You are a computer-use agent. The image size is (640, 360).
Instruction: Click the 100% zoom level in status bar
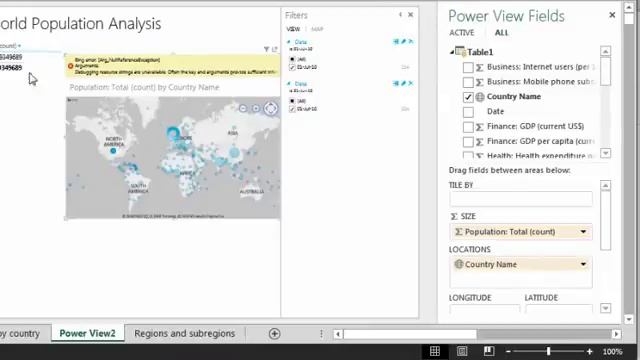[x=612, y=351]
